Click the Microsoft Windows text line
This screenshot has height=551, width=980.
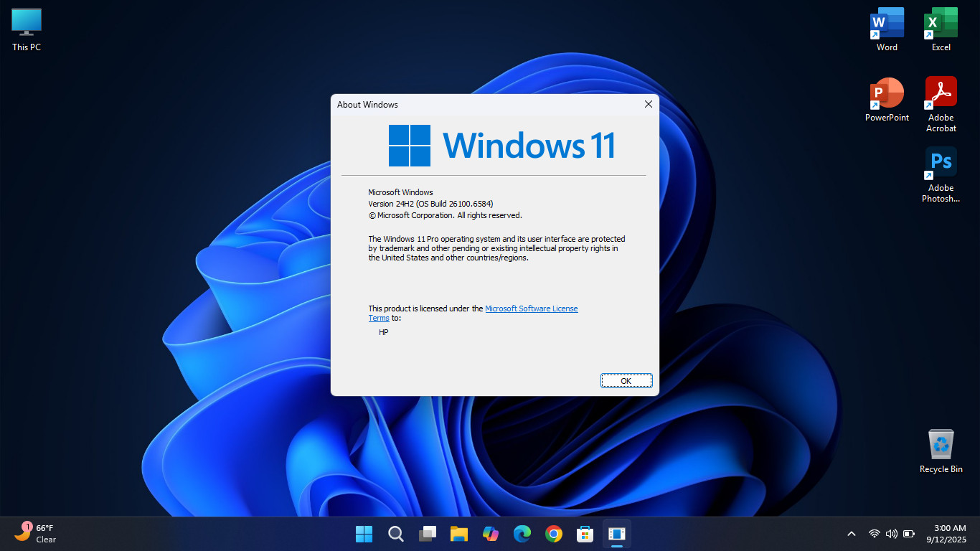pyautogui.click(x=400, y=192)
